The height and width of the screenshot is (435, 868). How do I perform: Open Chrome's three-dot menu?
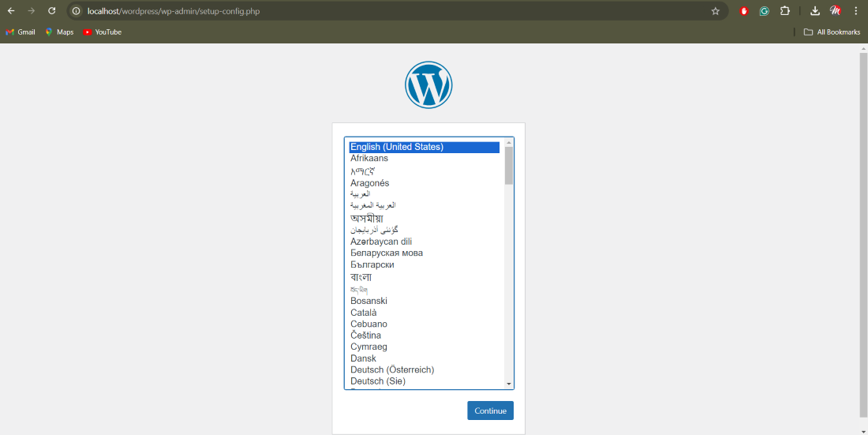click(x=856, y=11)
